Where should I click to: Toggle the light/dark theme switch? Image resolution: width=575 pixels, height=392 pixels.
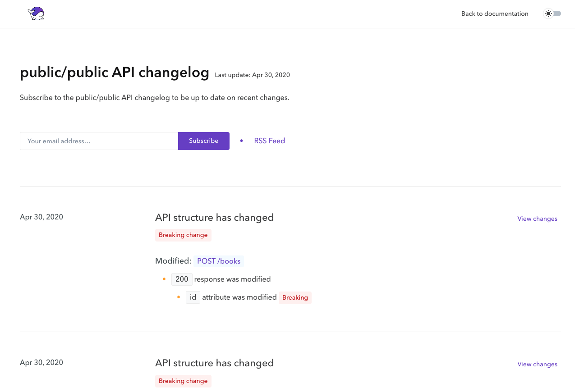[552, 14]
